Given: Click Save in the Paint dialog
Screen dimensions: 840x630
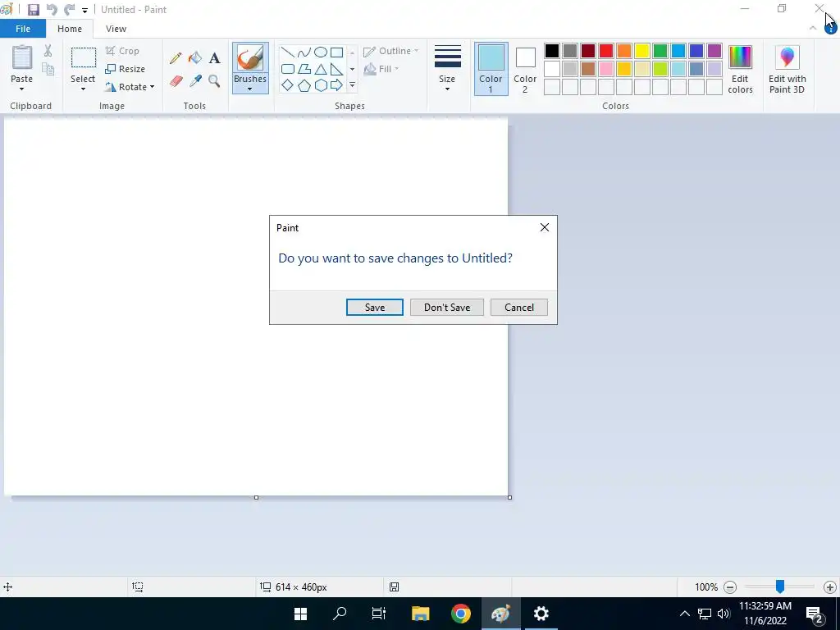Looking at the screenshot, I should 374,308.
